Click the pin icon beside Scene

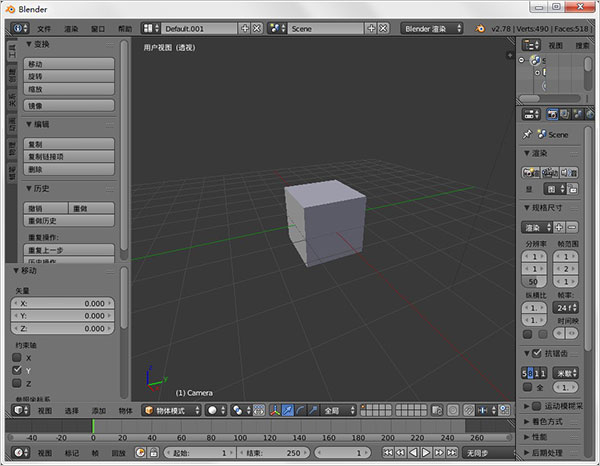coord(528,134)
